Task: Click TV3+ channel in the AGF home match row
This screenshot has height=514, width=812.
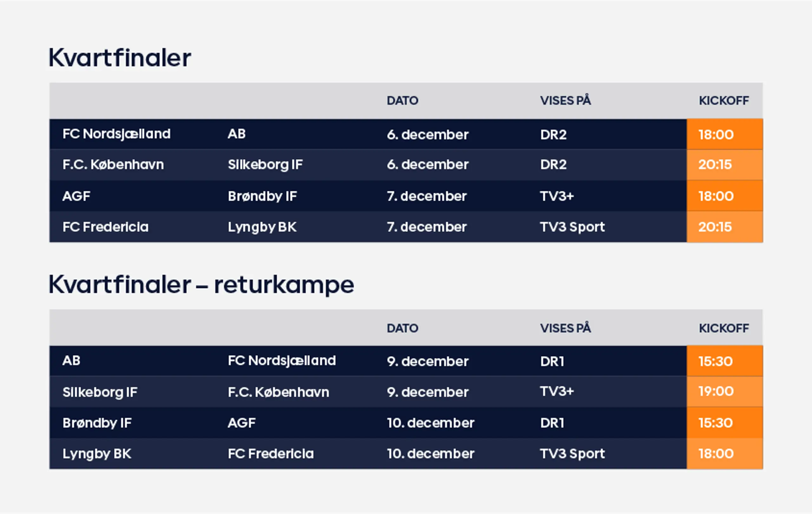Action: tap(557, 196)
